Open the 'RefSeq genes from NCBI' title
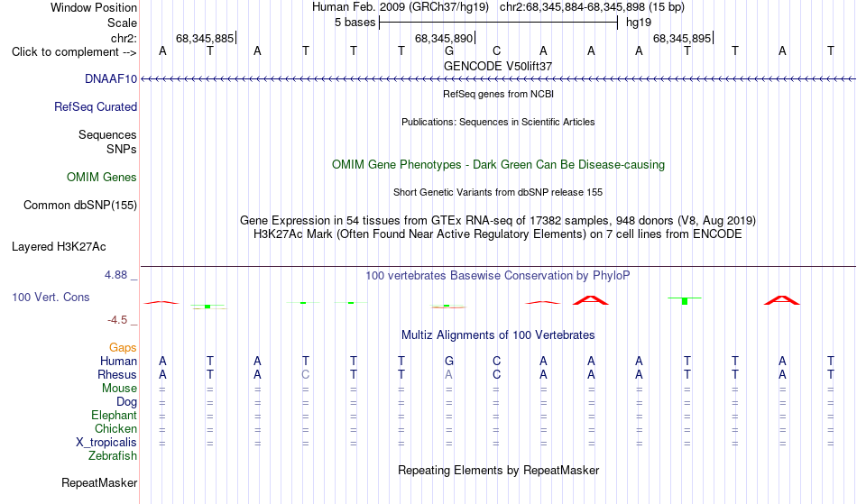Image resolution: width=857 pixels, height=504 pixels. coord(498,94)
